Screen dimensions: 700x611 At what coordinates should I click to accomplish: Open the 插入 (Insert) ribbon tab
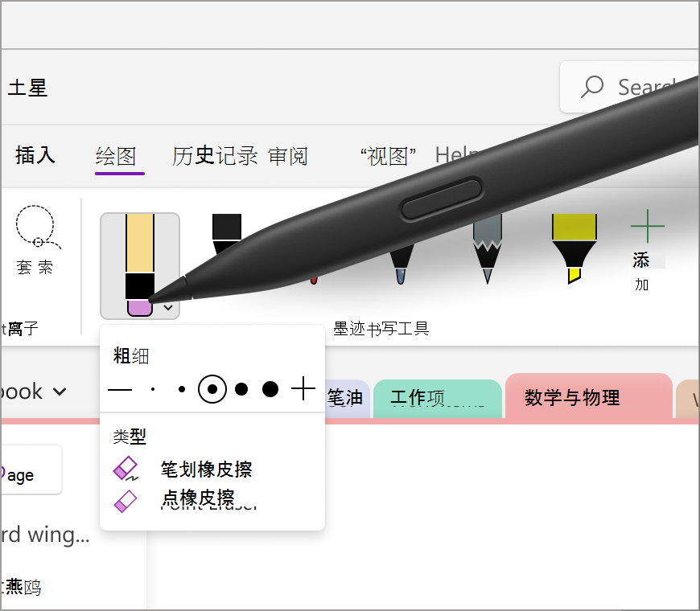click(x=35, y=156)
